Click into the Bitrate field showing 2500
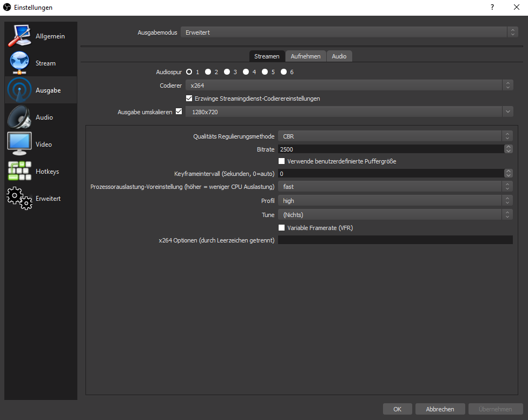528x420 pixels. pyautogui.click(x=391, y=149)
